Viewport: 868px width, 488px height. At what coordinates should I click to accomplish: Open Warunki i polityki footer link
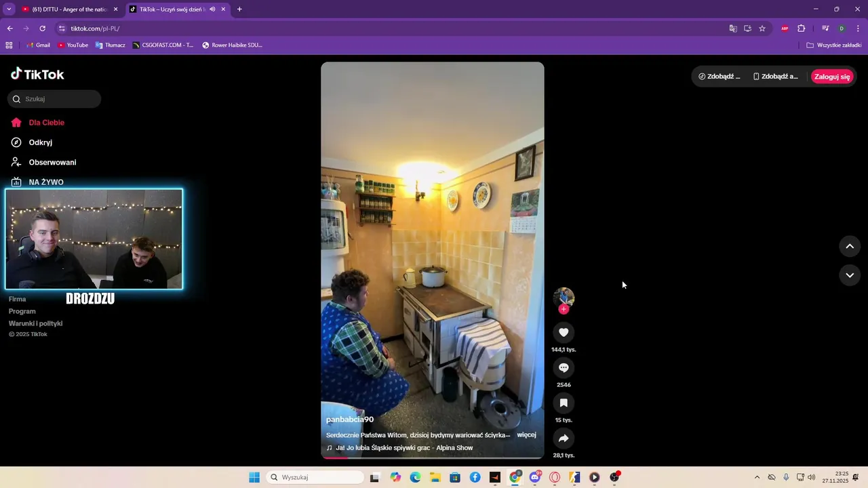pyautogui.click(x=35, y=323)
